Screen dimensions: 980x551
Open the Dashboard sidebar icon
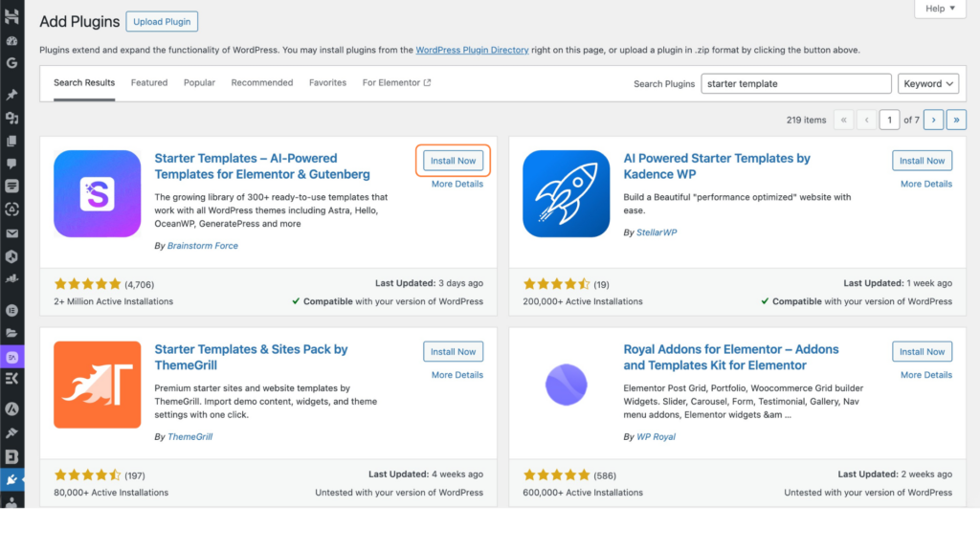(11, 41)
